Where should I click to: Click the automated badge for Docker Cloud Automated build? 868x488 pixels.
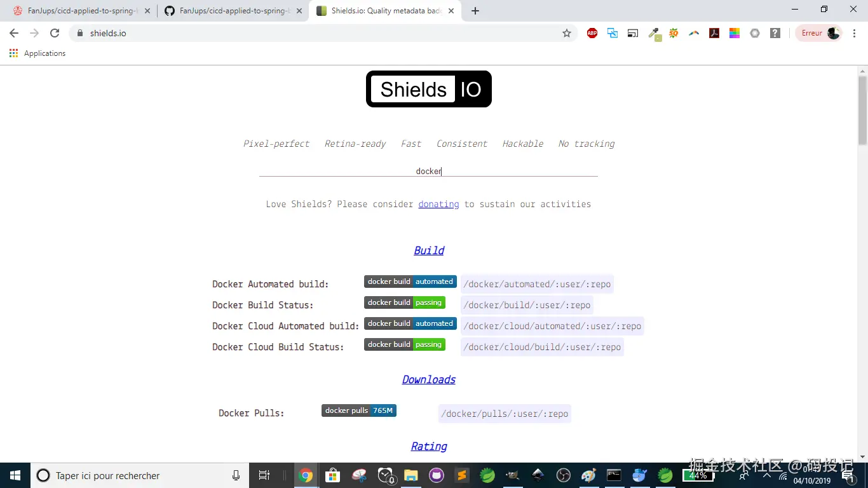(x=410, y=323)
